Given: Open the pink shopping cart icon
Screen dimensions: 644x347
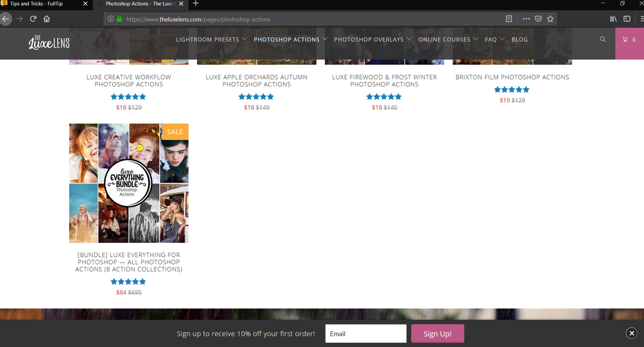Looking at the screenshot, I should [x=630, y=40].
